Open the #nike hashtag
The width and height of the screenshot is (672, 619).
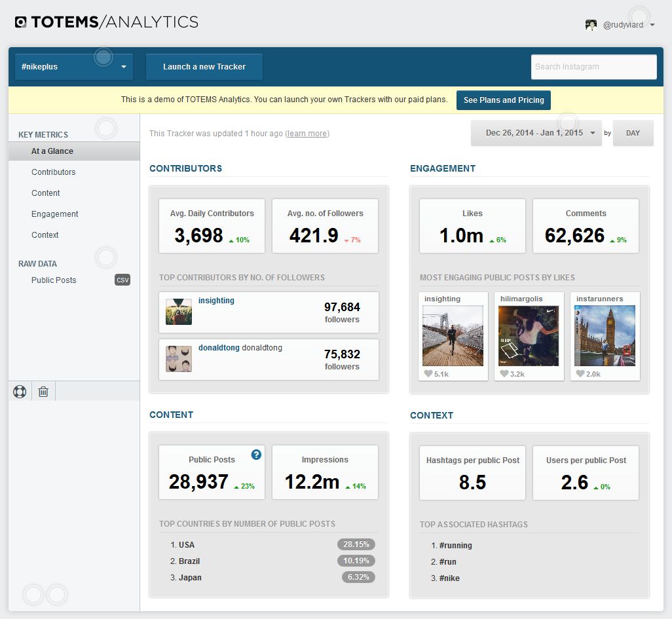(449, 578)
